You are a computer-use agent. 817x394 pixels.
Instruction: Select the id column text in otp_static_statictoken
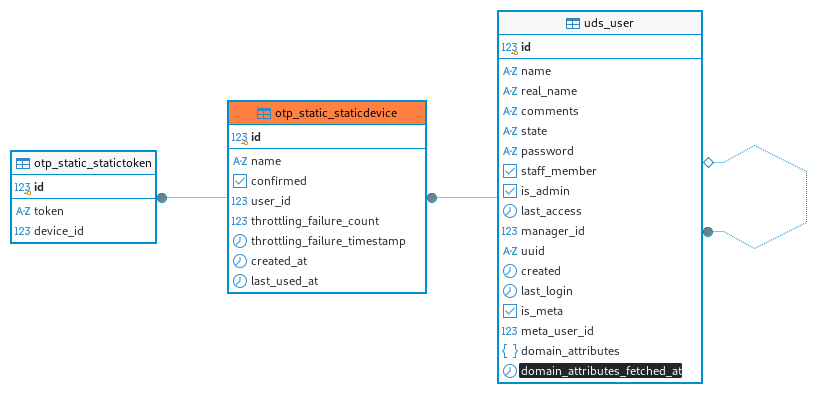pyautogui.click(x=39, y=188)
